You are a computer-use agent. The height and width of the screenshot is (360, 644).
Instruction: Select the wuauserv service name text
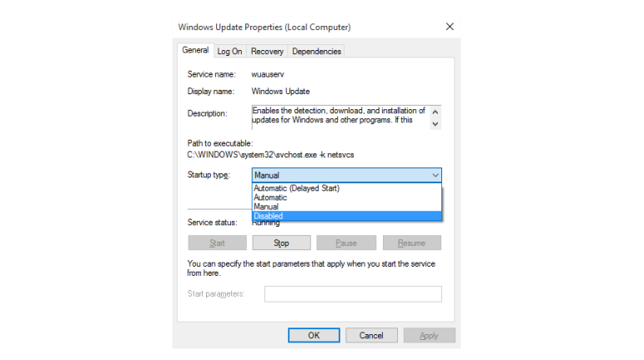coord(268,74)
